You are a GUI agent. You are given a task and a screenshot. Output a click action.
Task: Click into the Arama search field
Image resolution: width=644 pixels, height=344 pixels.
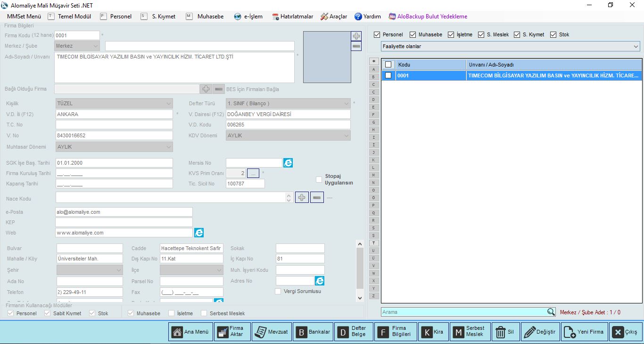point(464,312)
